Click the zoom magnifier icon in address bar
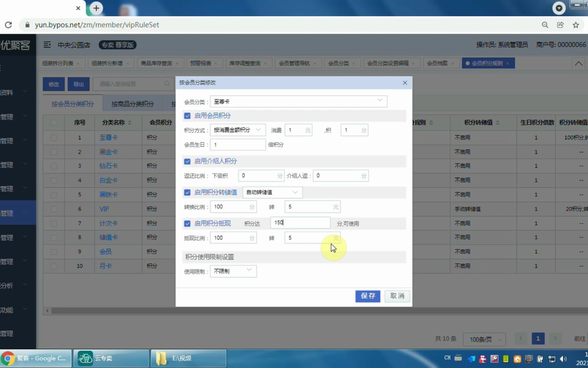The image size is (588, 368). coord(545,25)
